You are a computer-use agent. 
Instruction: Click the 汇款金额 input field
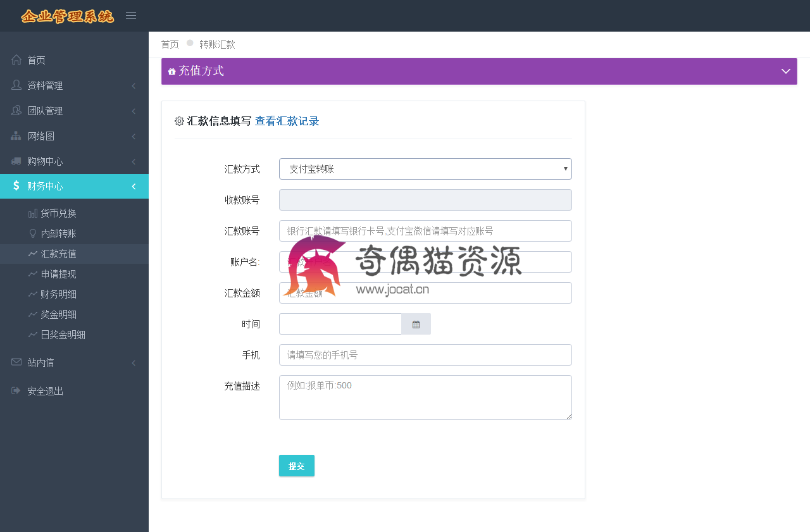coord(425,293)
